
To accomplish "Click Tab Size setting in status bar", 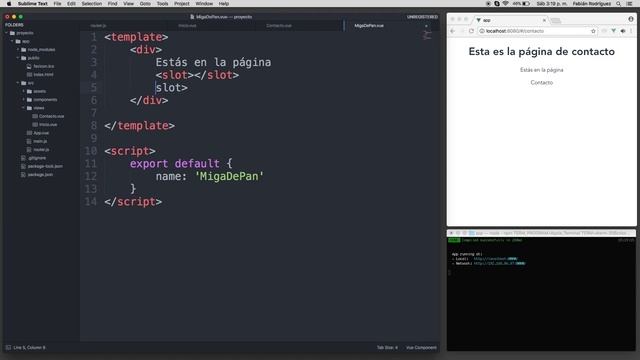I will tap(387, 348).
